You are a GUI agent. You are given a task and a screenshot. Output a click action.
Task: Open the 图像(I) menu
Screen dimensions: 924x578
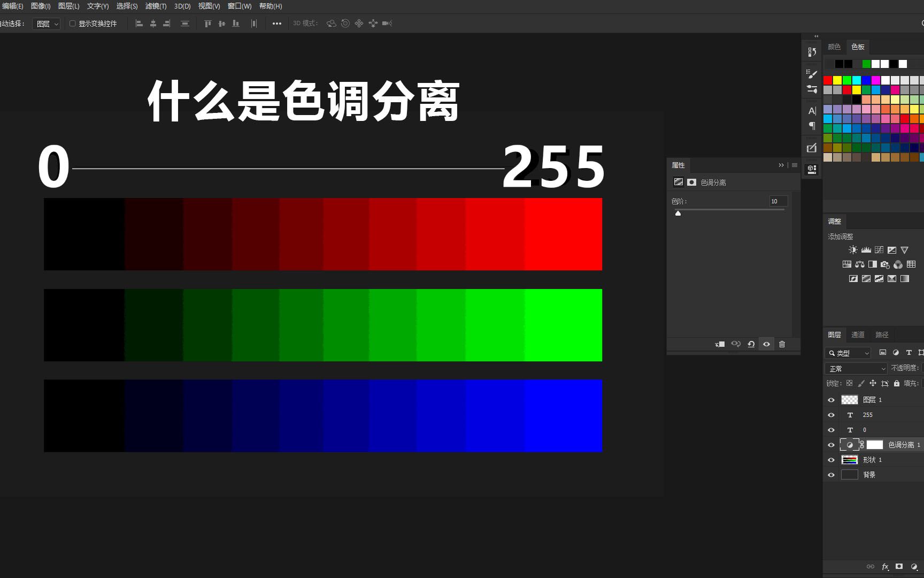point(41,6)
